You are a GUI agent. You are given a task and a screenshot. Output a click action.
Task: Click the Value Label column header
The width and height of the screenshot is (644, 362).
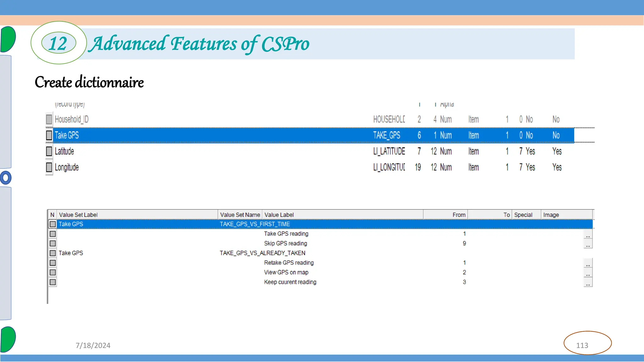[x=343, y=215]
